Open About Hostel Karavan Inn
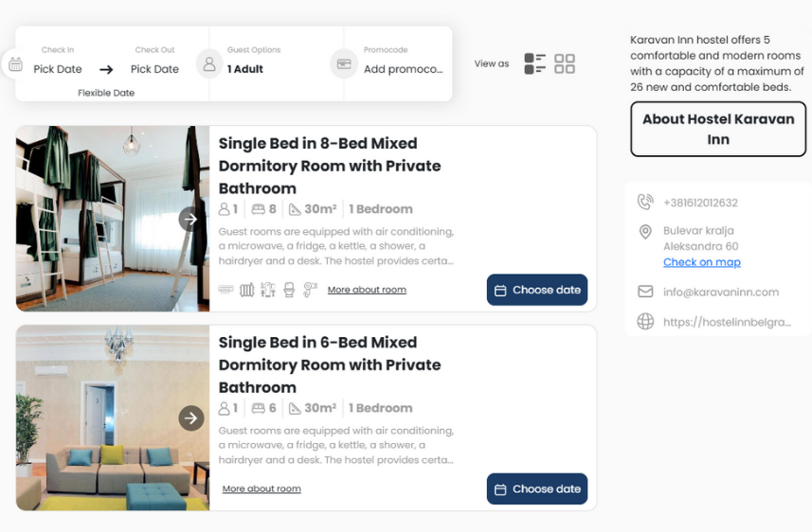 pyautogui.click(x=718, y=129)
